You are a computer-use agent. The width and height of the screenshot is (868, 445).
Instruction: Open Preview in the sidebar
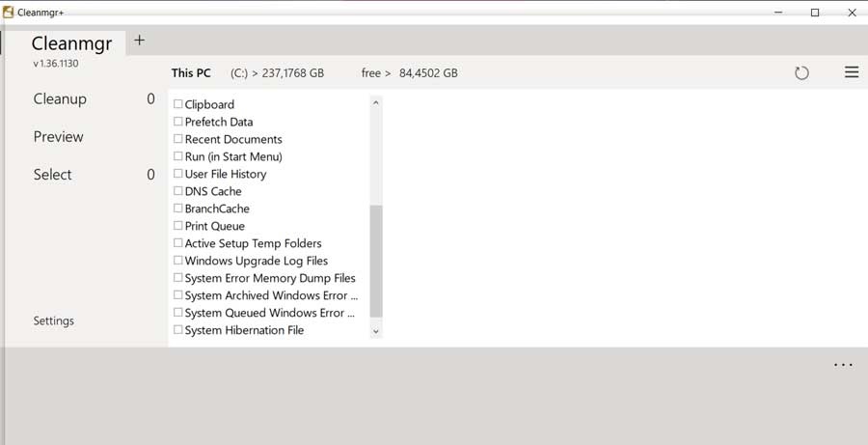tap(58, 137)
